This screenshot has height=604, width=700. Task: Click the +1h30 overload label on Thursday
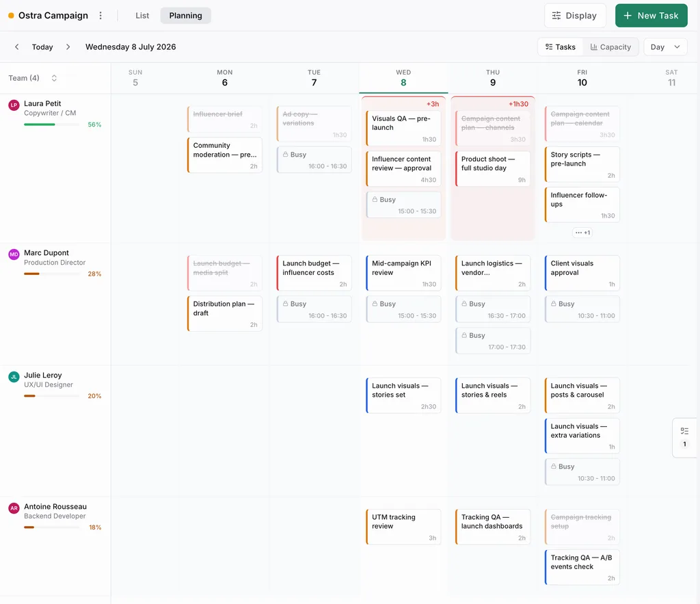click(518, 104)
